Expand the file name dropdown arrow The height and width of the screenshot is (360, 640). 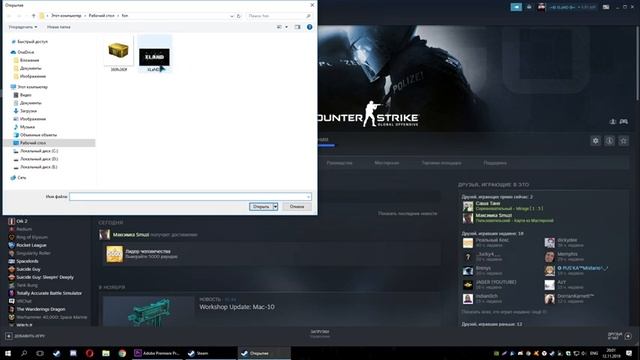(x=308, y=197)
